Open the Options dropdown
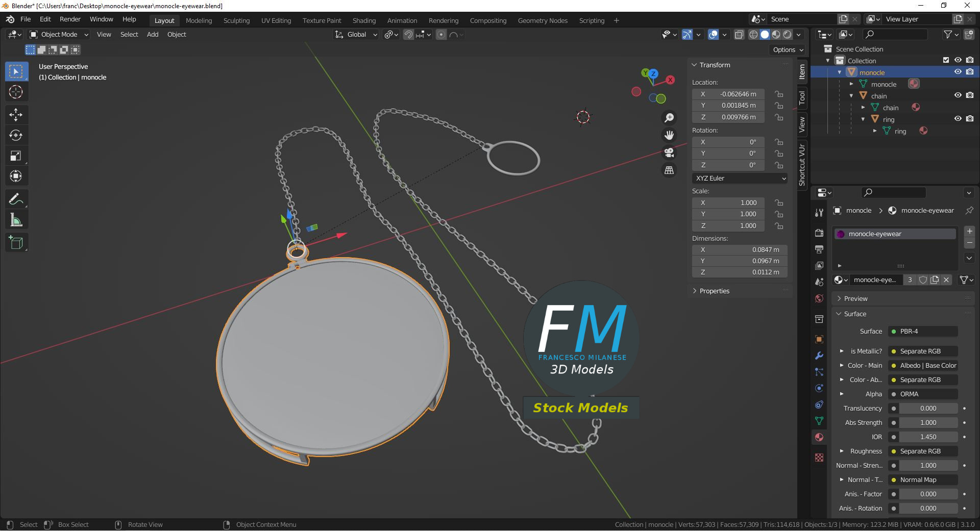980x531 pixels. coord(788,50)
